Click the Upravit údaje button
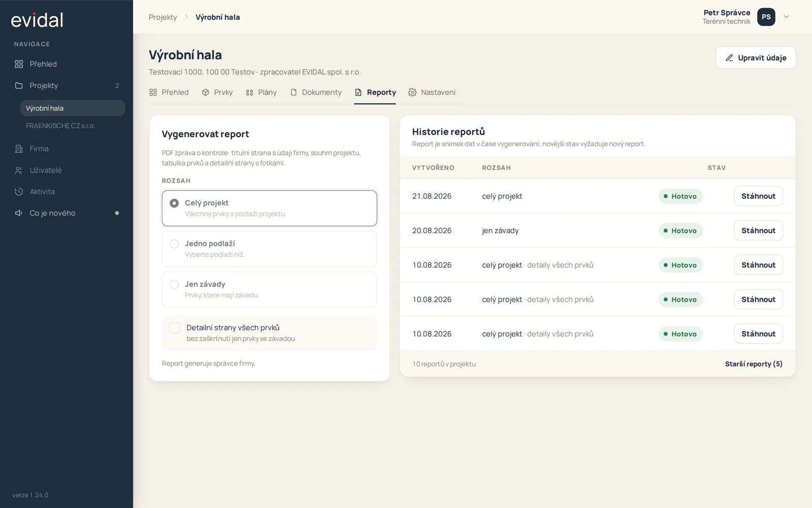 tap(756, 58)
